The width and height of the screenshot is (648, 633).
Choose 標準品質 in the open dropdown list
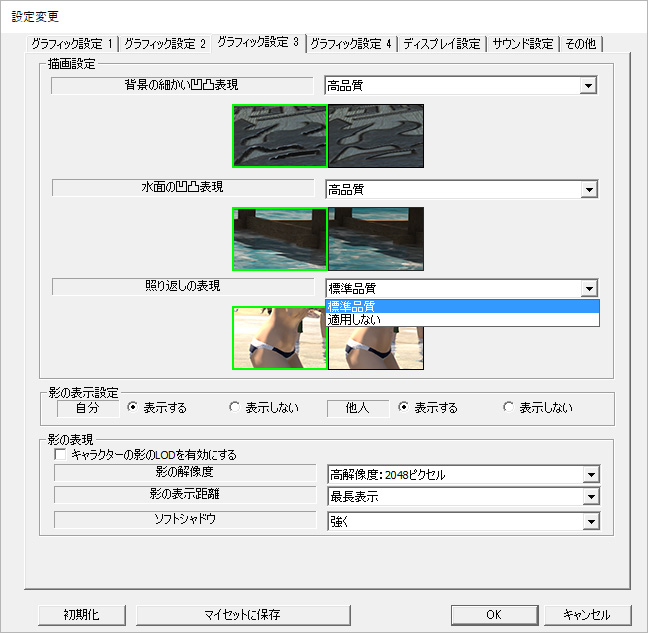click(x=462, y=306)
